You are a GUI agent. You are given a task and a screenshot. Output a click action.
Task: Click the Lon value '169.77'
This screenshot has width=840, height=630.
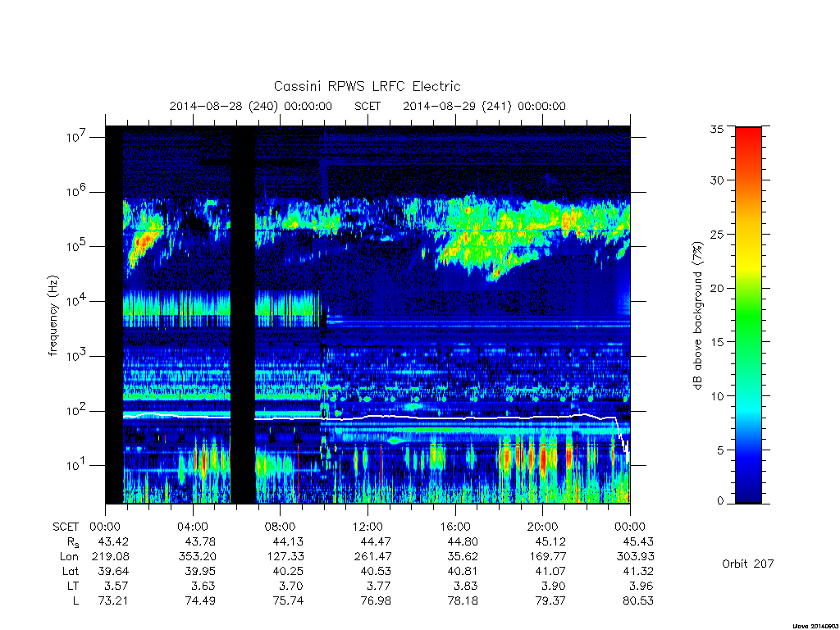point(547,557)
